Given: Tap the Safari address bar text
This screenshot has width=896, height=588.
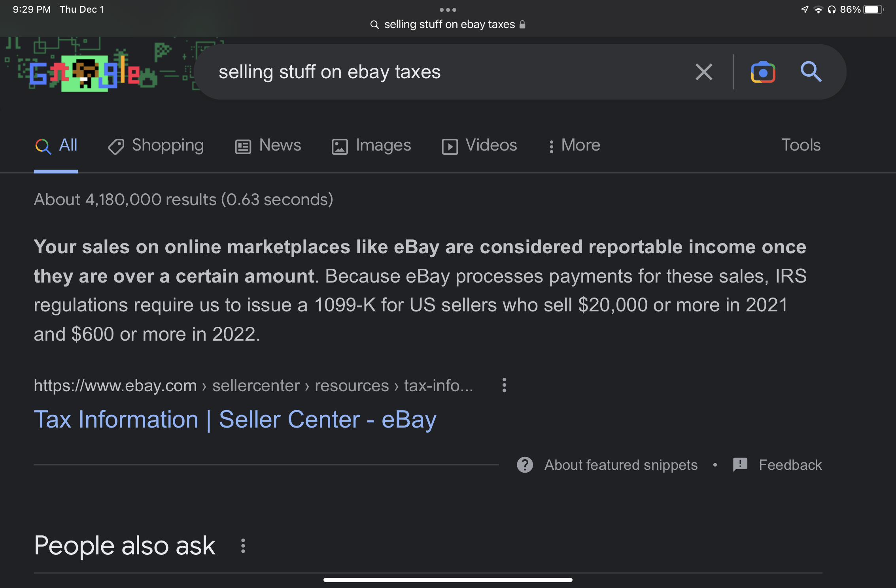Looking at the screenshot, I should pos(450,24).
